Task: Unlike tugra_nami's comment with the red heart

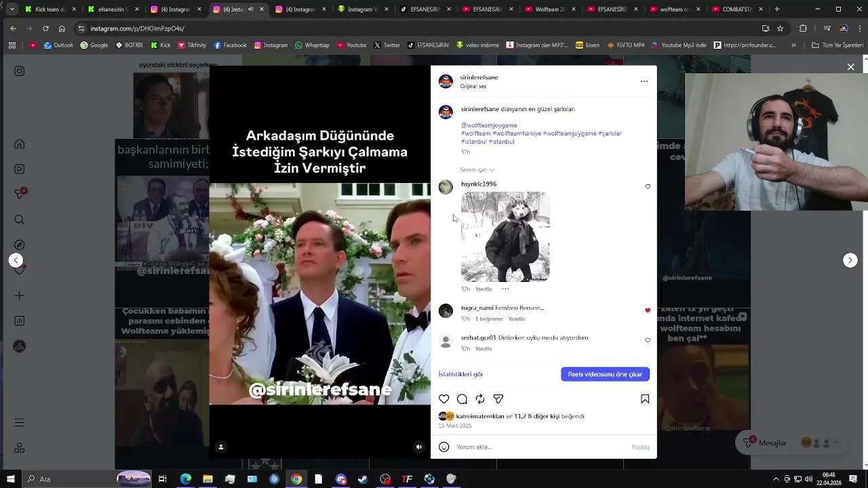Action: 648,310
